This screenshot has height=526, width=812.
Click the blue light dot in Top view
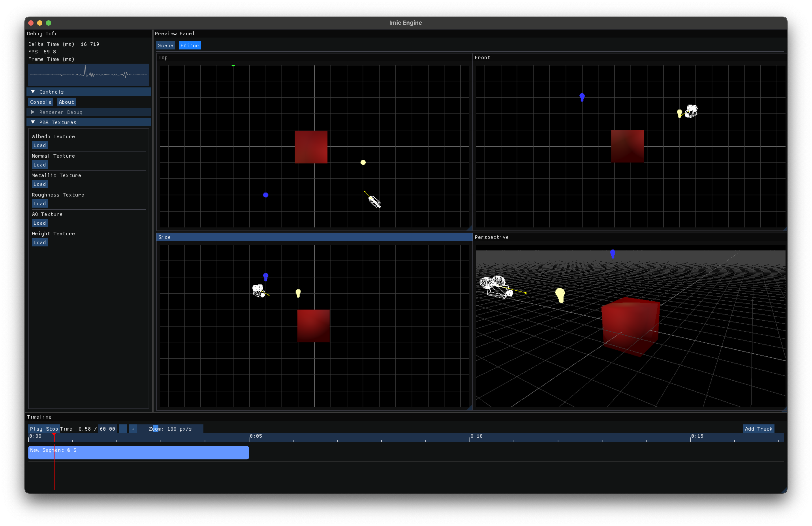(x=266, y=195)
